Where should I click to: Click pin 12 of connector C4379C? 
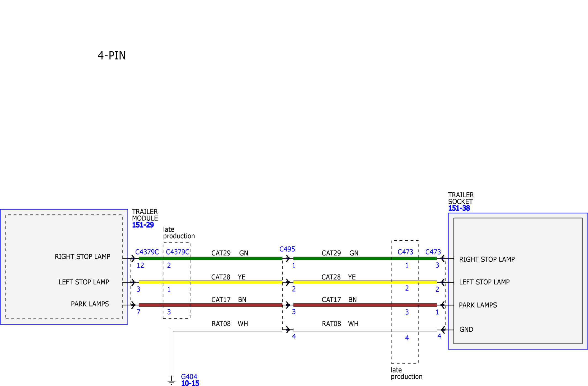pos(140,265)
